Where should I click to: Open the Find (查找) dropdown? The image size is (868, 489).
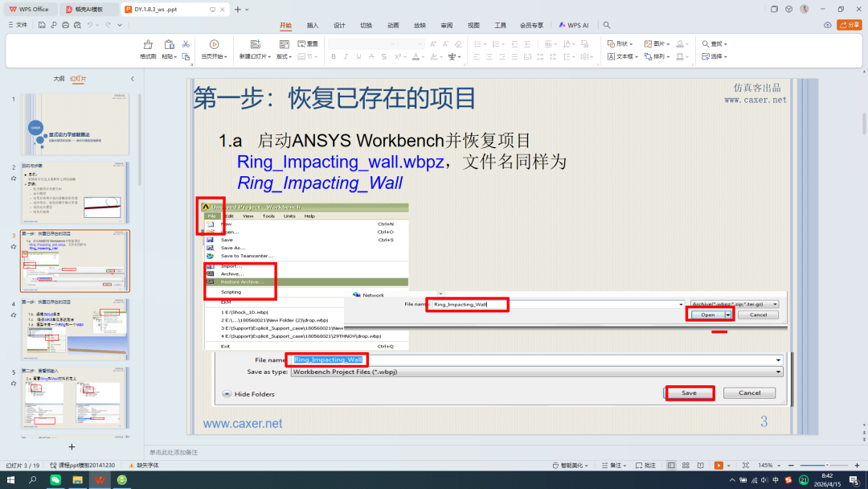click(x=714, y=43)
